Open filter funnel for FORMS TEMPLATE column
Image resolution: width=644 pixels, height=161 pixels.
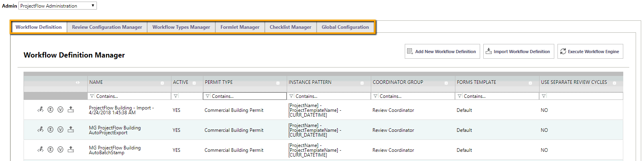click(x=460, y=96)
